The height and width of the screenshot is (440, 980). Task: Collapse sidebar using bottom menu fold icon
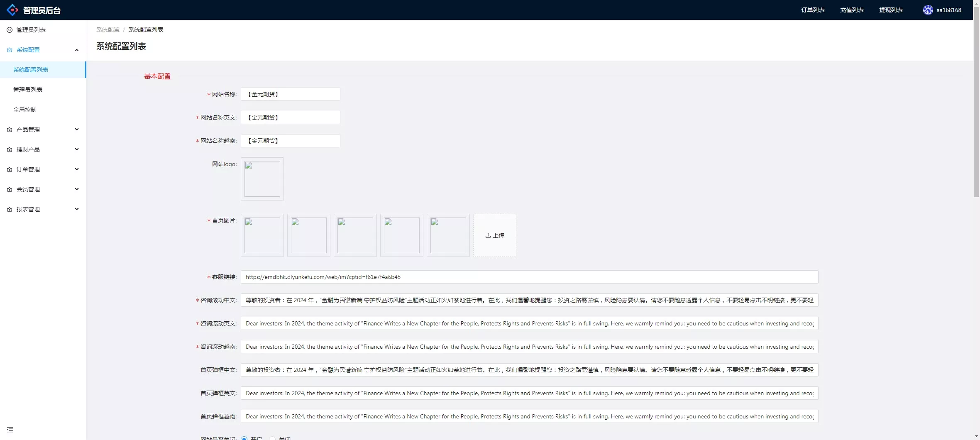tap(10, 430)
